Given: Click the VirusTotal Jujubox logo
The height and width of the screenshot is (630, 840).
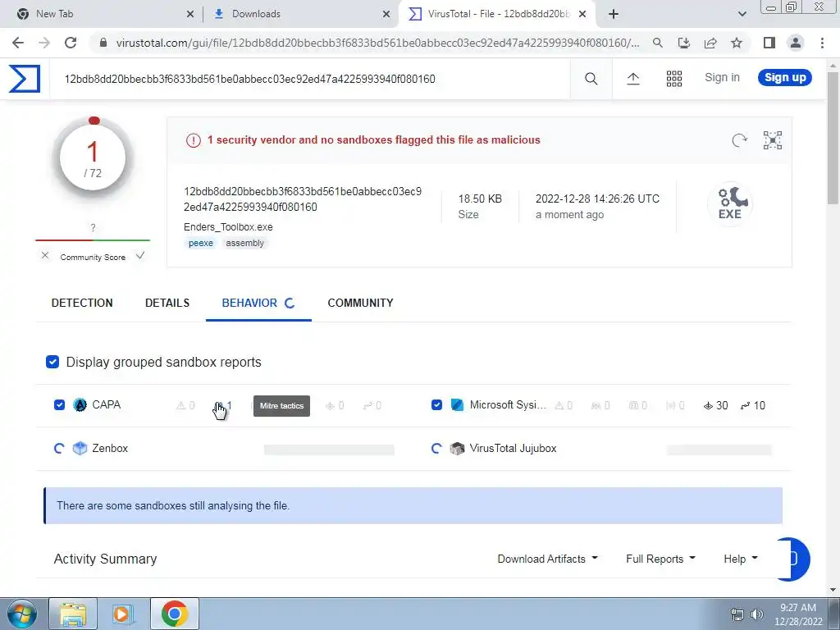Looking at the screenshot, I should [x=457, y=449].
